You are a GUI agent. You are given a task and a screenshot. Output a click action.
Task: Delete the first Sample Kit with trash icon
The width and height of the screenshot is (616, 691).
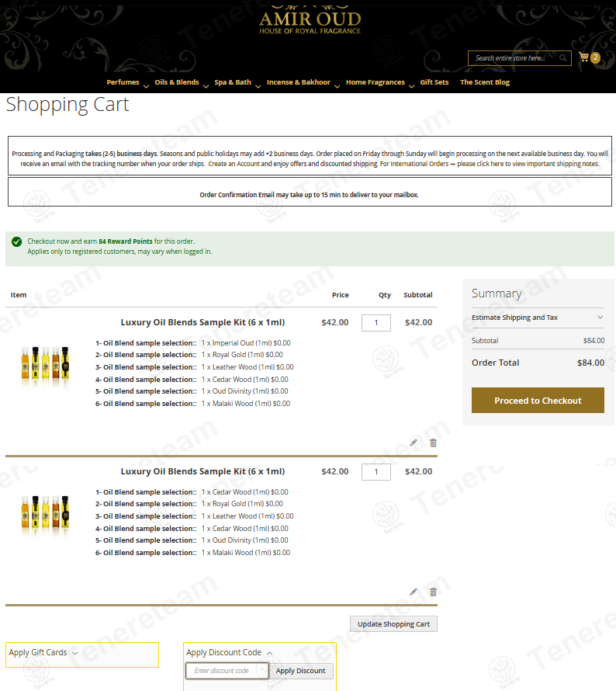(x=433, y=443)
